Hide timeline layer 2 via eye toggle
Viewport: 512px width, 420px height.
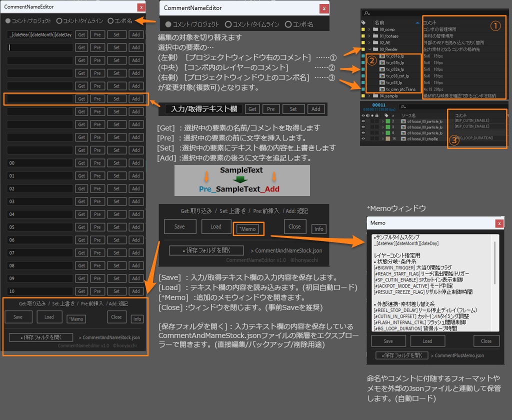[x=363, y=121]
